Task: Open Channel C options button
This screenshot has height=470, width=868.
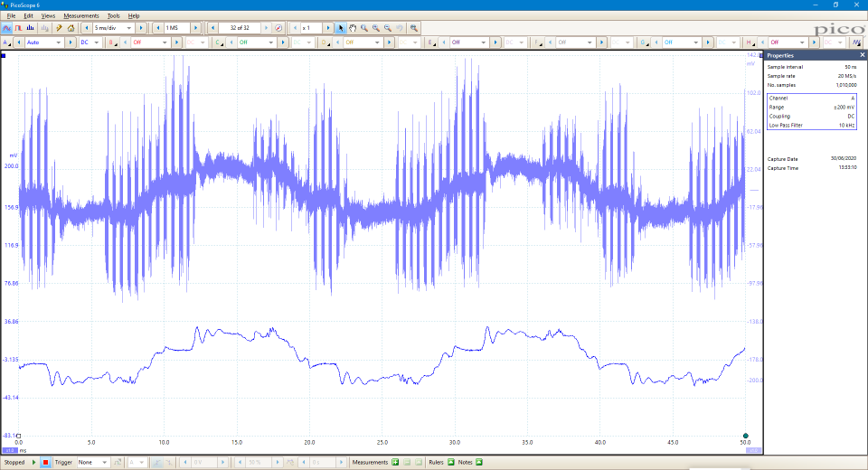Action: [x=219, y=42]
